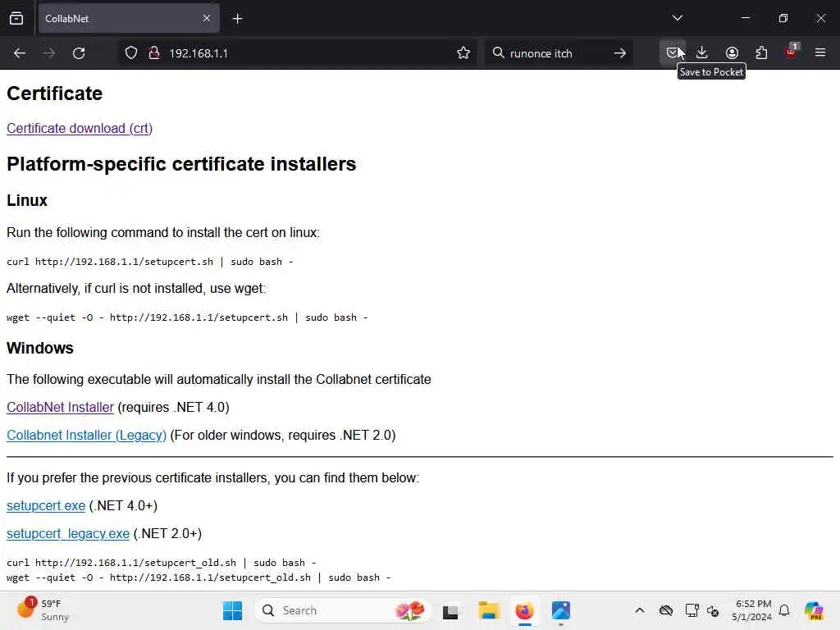Screen dimensions: 840x630
Task: Download setupcert.exe
Action: 46,505
